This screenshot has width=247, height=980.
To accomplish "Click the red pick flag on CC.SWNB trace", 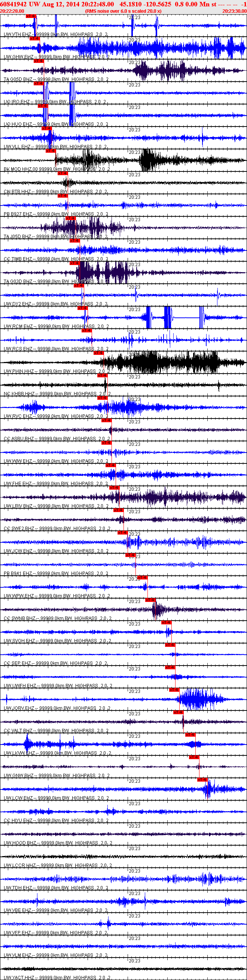I will click(x=150, y=600).
